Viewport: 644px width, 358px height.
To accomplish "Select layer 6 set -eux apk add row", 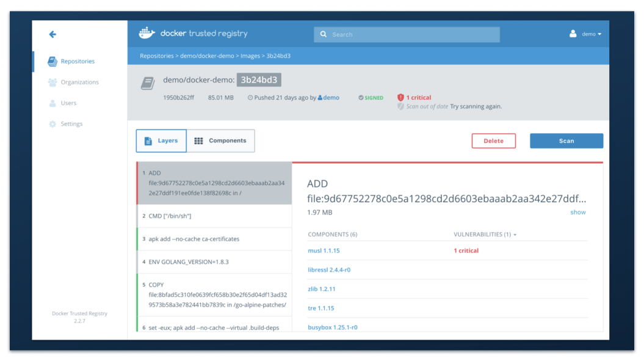I will click(214, 324).
